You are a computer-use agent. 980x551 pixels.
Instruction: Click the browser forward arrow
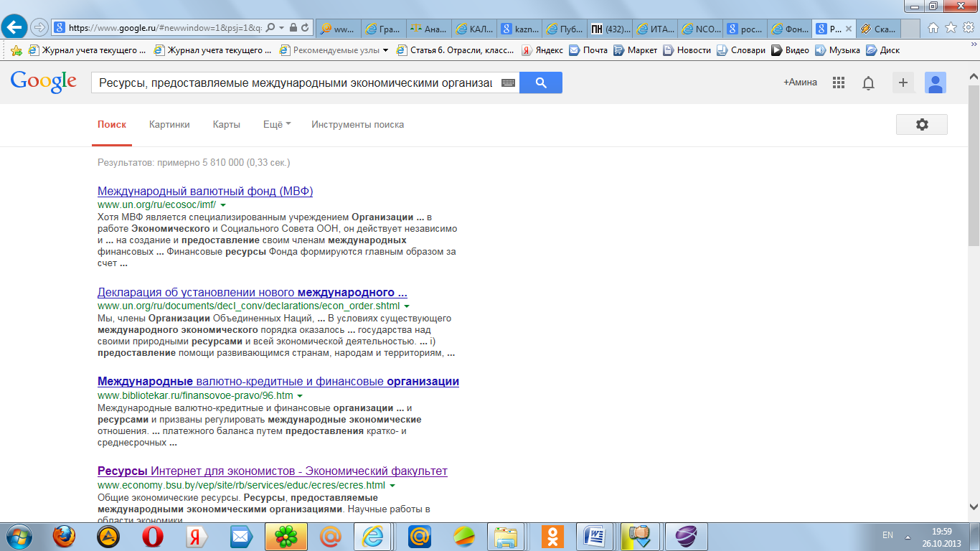[x=39, y=28]
